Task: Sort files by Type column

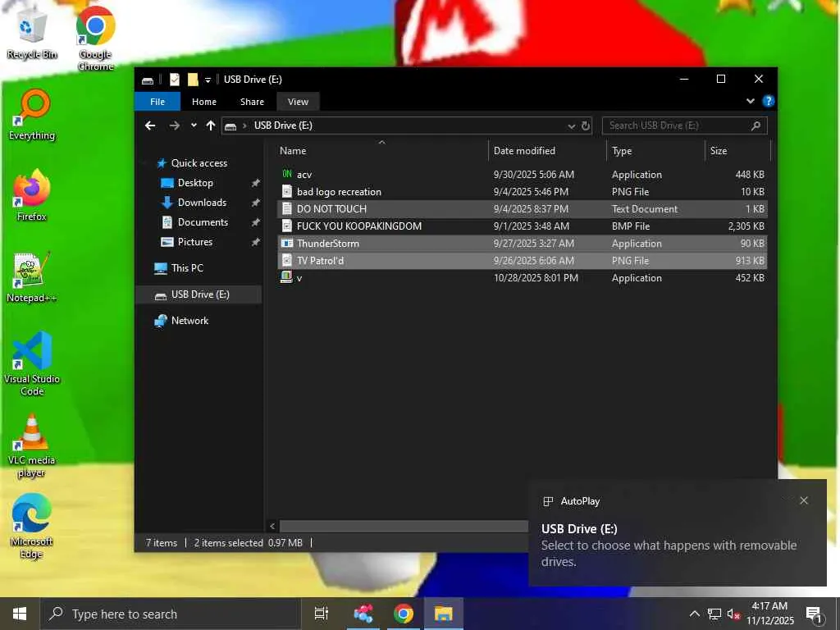Action: 655,151
